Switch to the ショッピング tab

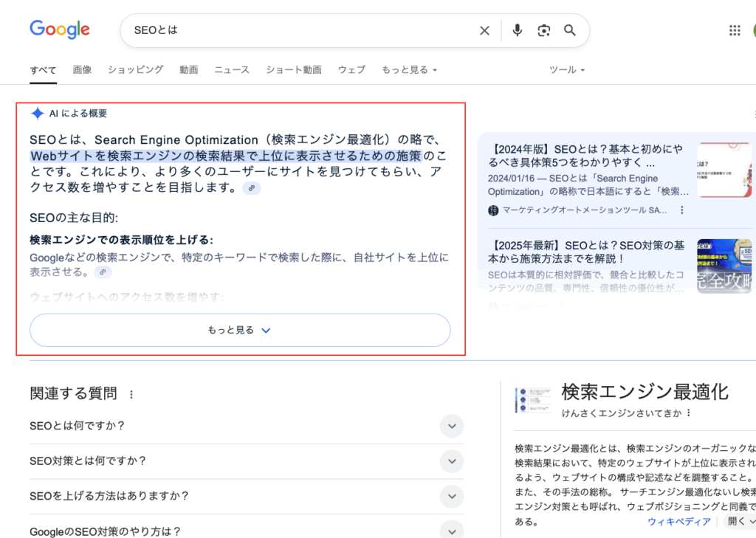coord(136,69)
